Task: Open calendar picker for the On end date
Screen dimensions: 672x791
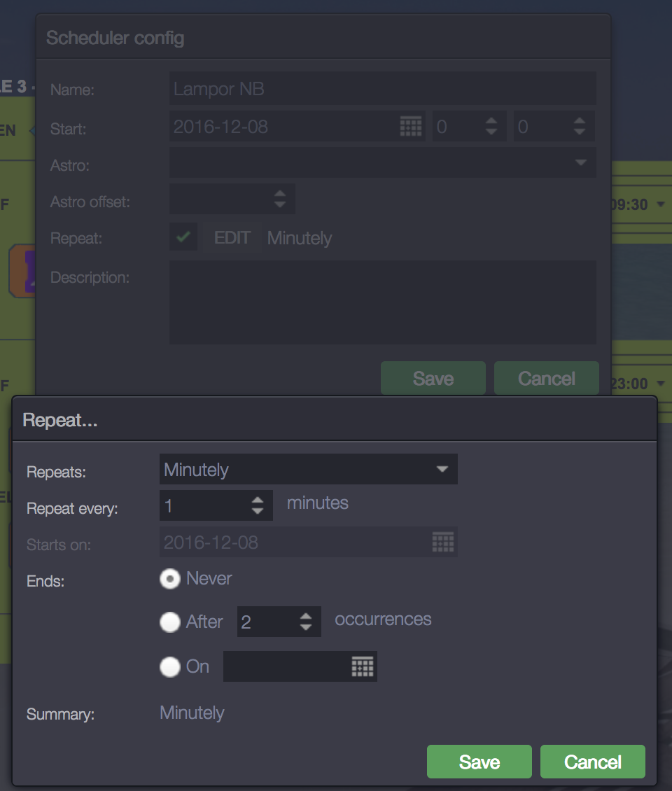Action: tap(362, 667)
